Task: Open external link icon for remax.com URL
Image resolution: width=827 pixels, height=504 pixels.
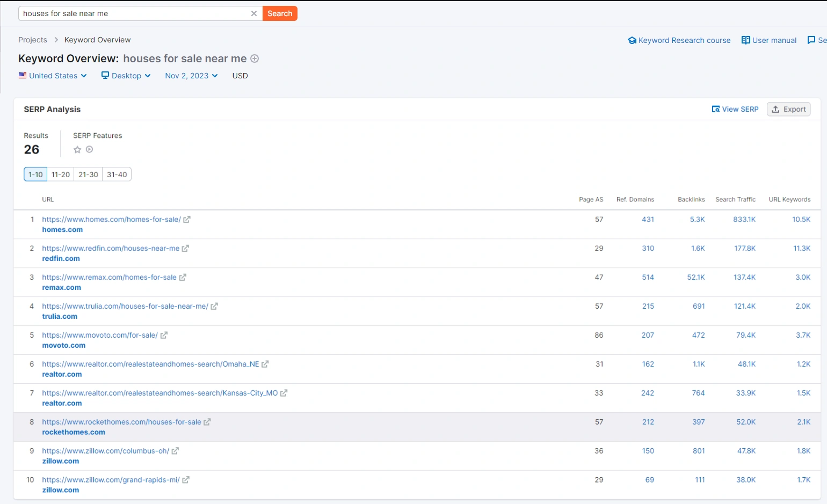Action: coord(183,277)
